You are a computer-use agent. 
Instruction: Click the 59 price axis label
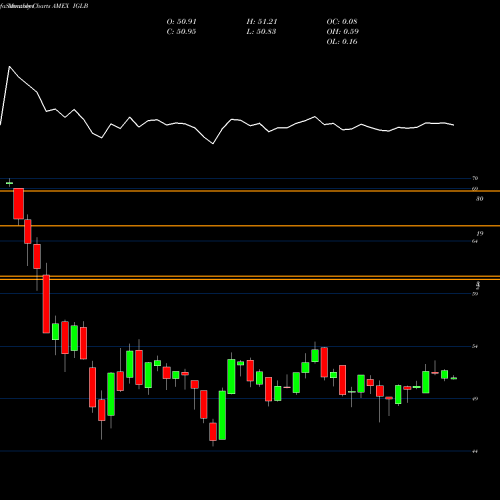[x=475, y=294]
